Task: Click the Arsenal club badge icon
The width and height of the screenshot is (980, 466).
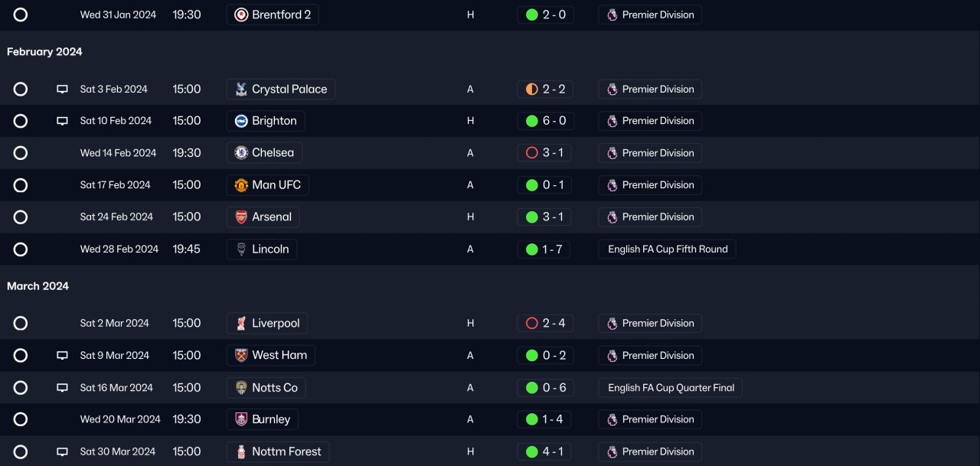Action: (x=241, y=217)
